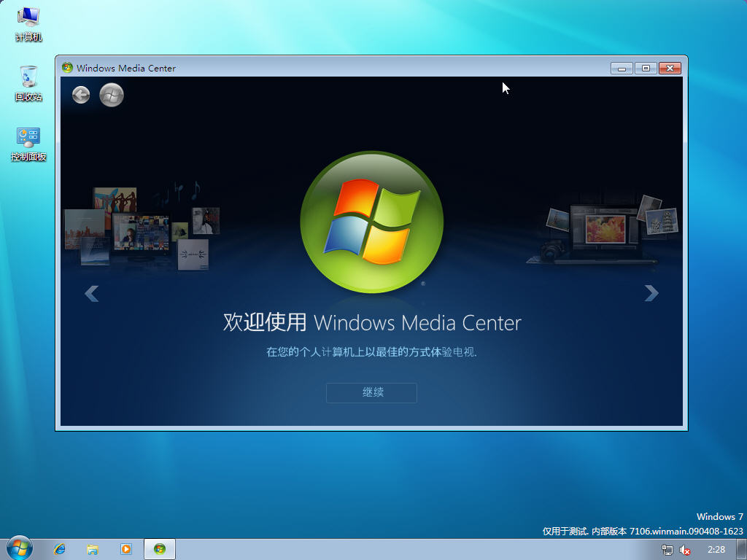Viewport: 747px width, 560px height.
Task: Switch to Media Center taskbar button
Action: (x=160, y=549)
